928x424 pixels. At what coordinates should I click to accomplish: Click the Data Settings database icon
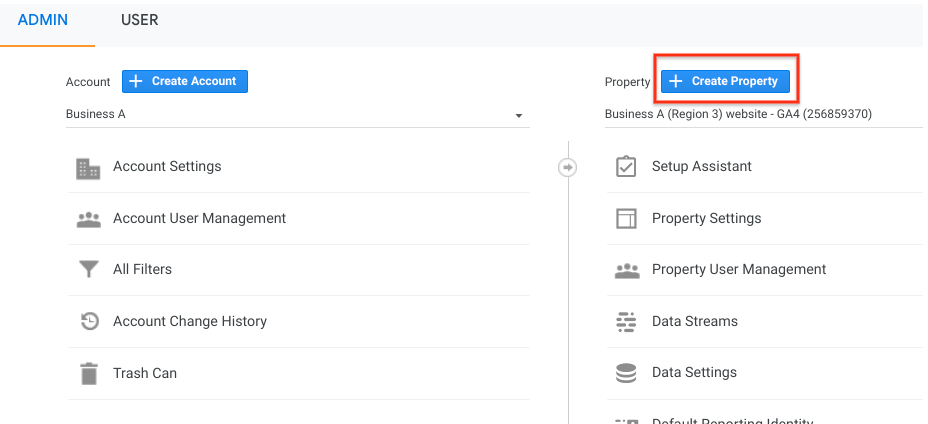coord(626,373)
